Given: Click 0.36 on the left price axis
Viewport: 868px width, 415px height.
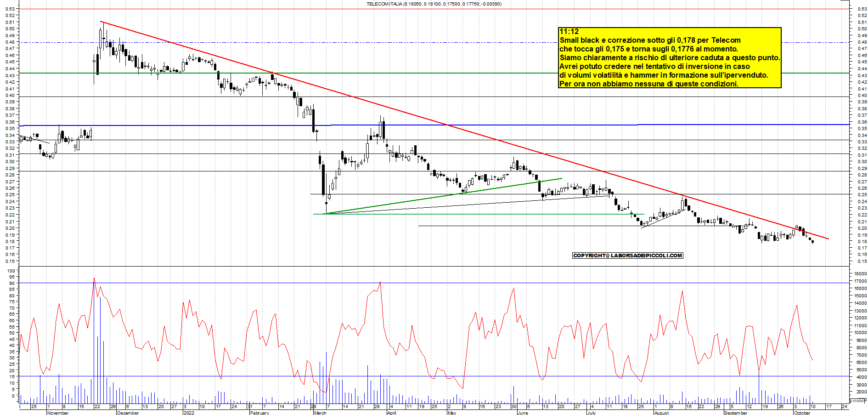Looking at the screenshot, I should pyautogui.click(x=10, y=122).
